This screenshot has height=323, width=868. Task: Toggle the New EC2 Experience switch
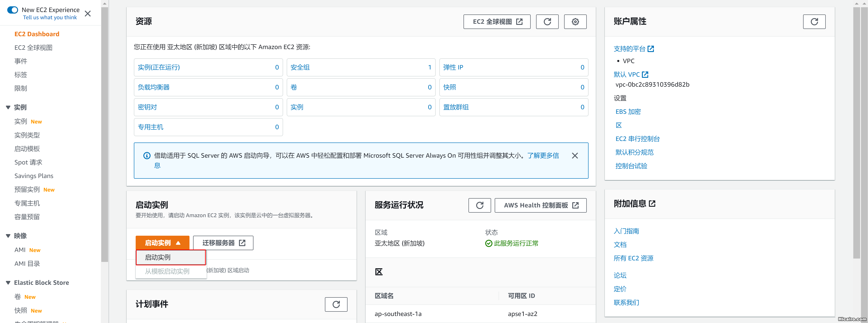tap(12, 10)
